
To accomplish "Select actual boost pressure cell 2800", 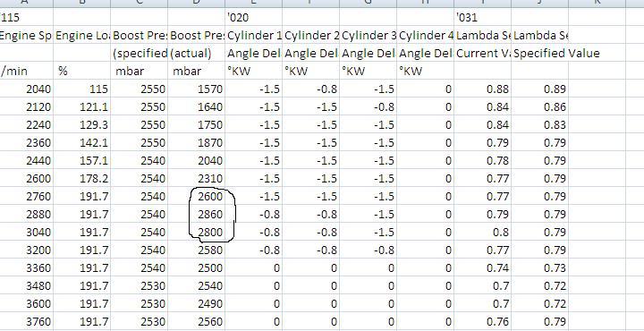I will pyautogui.click(x=196, y=232).
